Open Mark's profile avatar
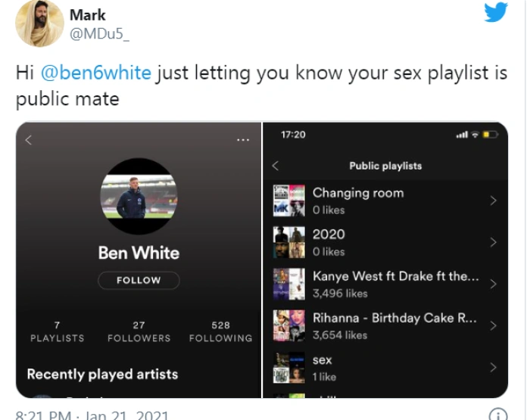The height and width of the screenshot is (420, 530). [x=35, y=23]
